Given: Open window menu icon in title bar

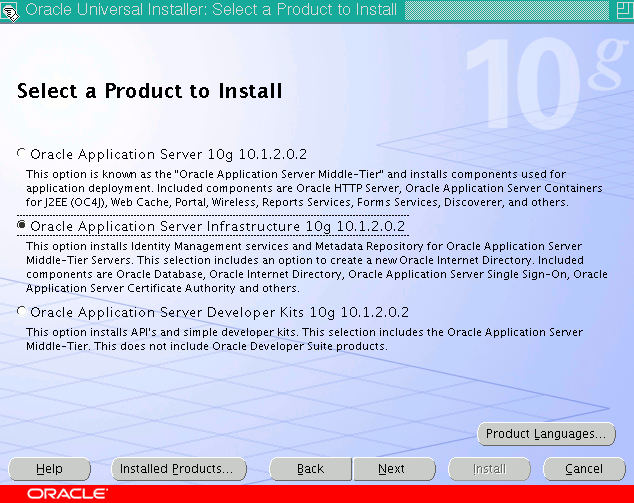Looking at the screenshot, I should 10,11.
